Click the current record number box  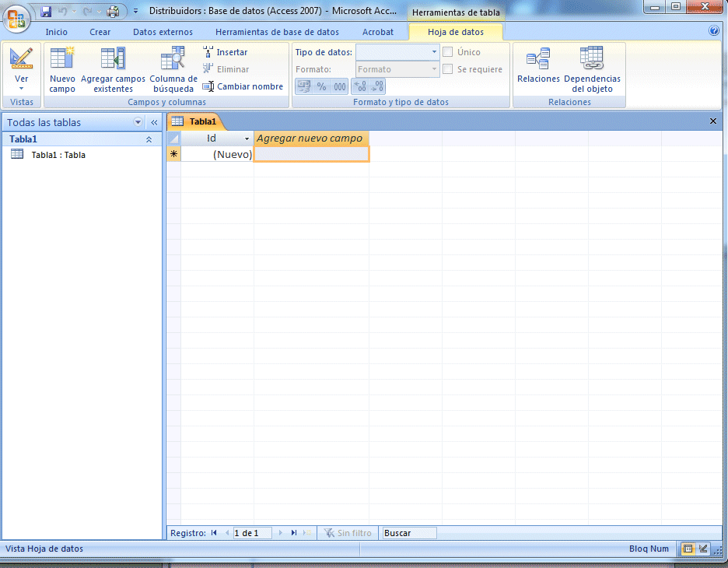(x=252, y=533)
